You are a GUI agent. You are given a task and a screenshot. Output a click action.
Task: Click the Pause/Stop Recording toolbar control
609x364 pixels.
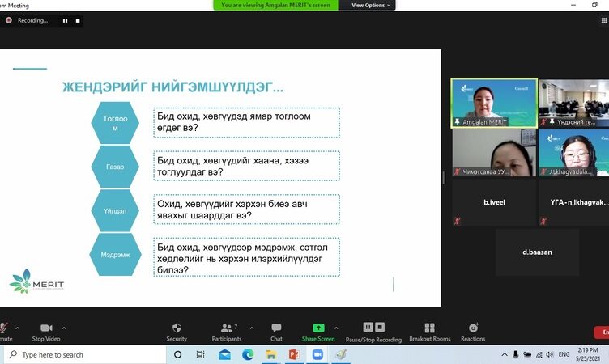[373, 328]
